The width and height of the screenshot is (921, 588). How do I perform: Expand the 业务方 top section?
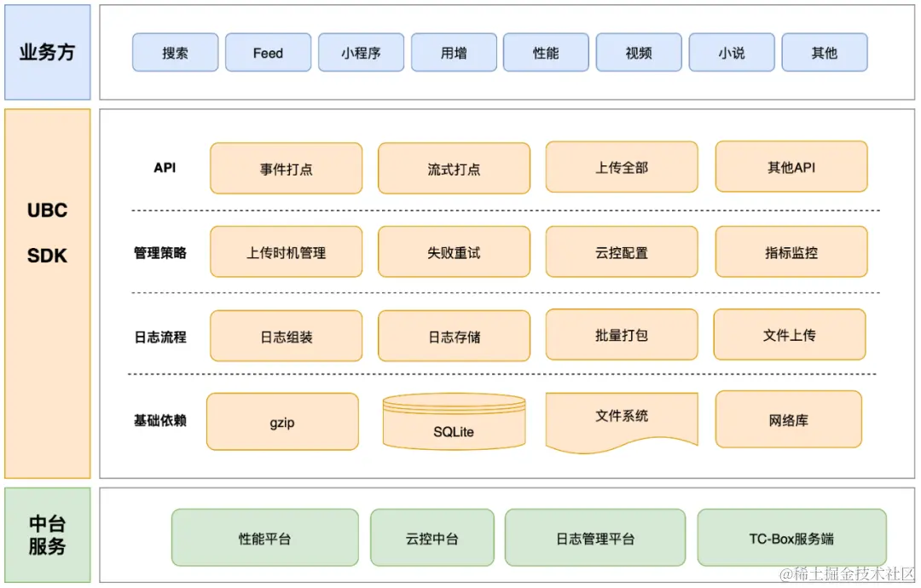(x=47, y=51)
